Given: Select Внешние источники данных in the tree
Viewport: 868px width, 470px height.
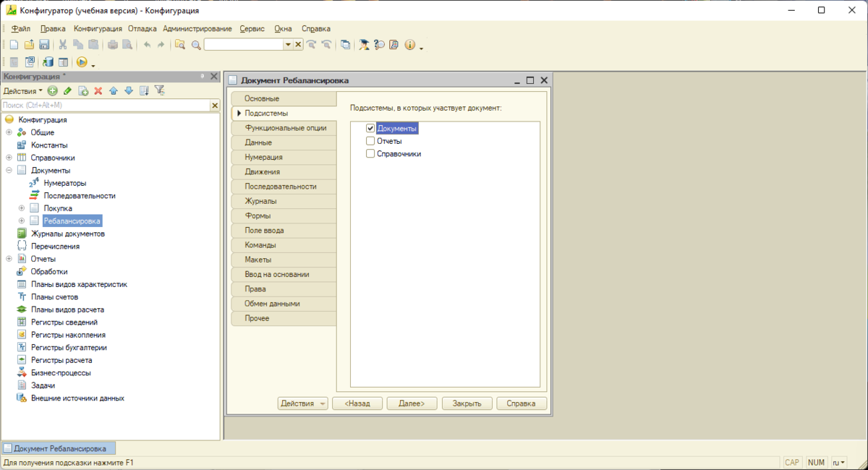Looking at the screenshot, I should (77, 398).
